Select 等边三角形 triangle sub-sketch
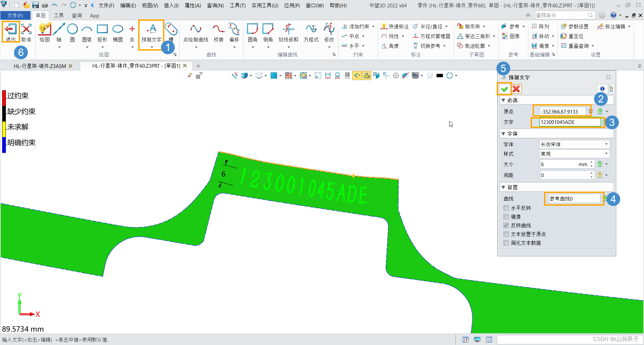Viewport: 644px width, 345px height. (474, 36)
